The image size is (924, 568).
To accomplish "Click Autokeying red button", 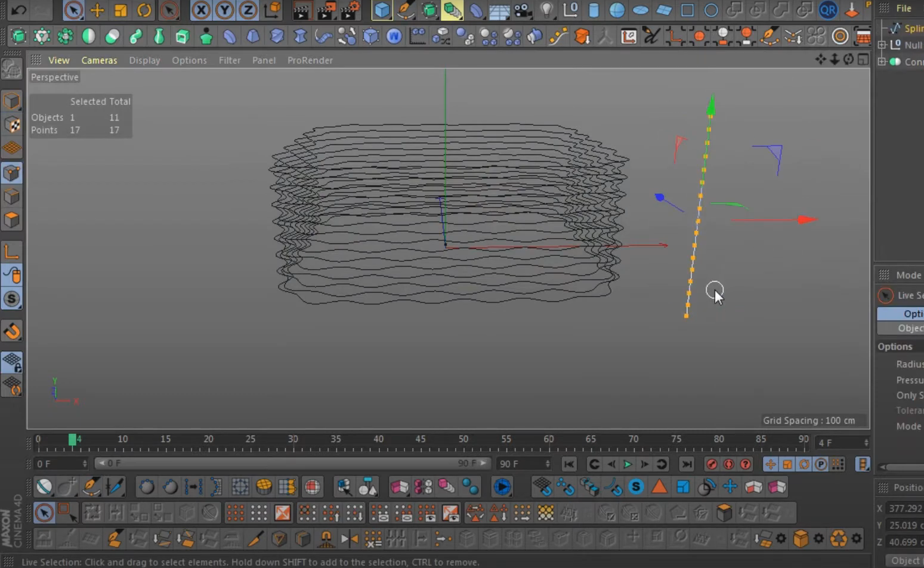I will point(728,464).
